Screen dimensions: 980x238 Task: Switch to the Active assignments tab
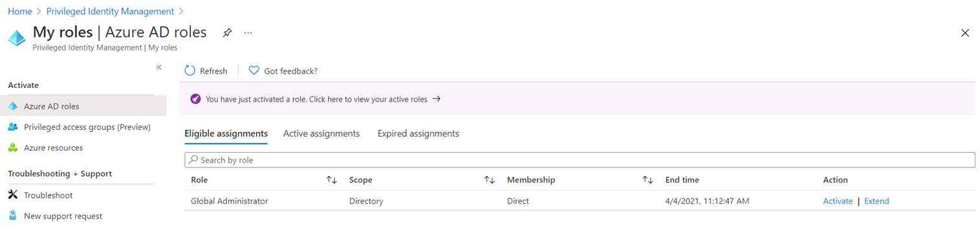point(321,133)
